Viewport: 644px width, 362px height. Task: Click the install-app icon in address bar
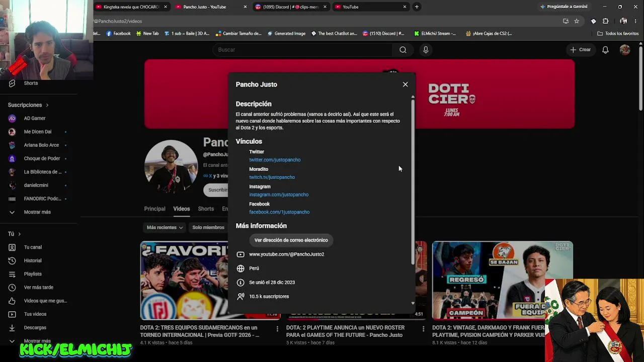(566, 21)
